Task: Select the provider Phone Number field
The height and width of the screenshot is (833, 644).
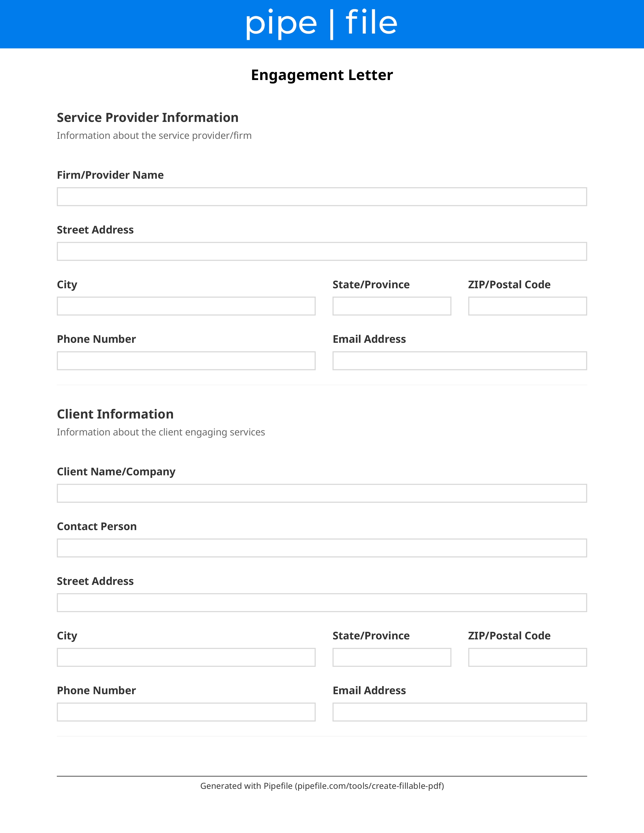Action: point(186,361)
